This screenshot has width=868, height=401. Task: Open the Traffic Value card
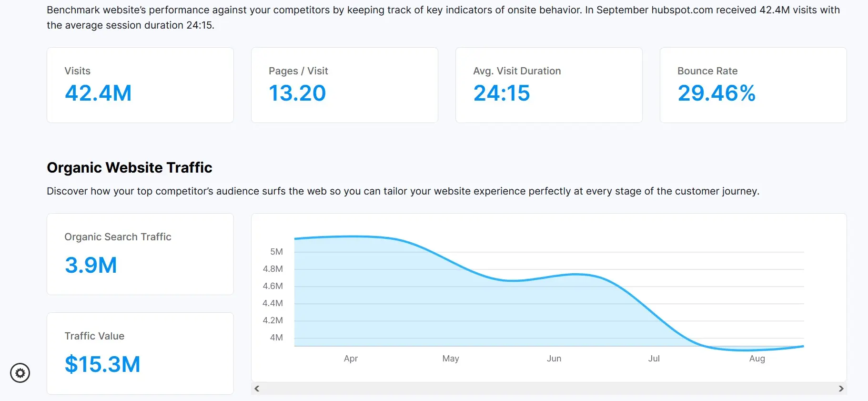coord(140,353)
